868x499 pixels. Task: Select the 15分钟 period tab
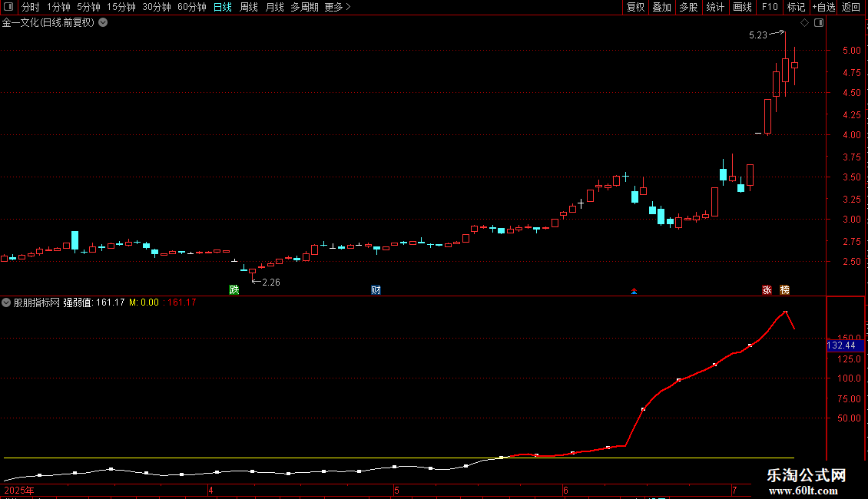click(x=121, y=7)
